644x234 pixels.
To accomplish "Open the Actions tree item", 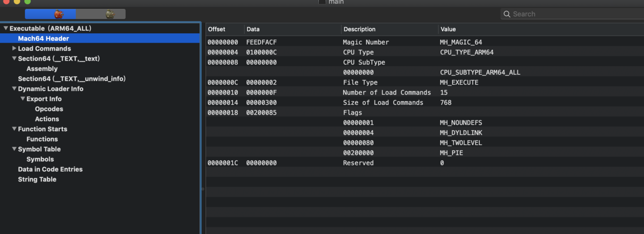I will coord(47,119).
